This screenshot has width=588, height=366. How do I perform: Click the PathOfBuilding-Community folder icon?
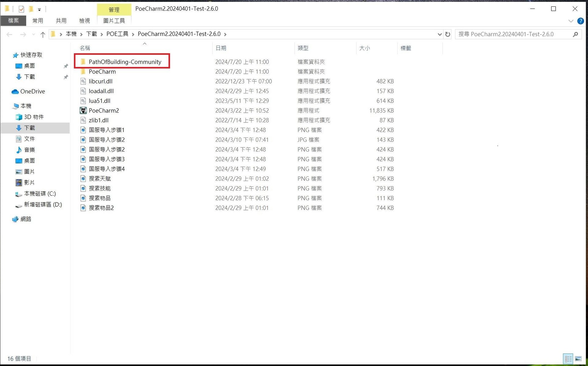tap(83, 62)
